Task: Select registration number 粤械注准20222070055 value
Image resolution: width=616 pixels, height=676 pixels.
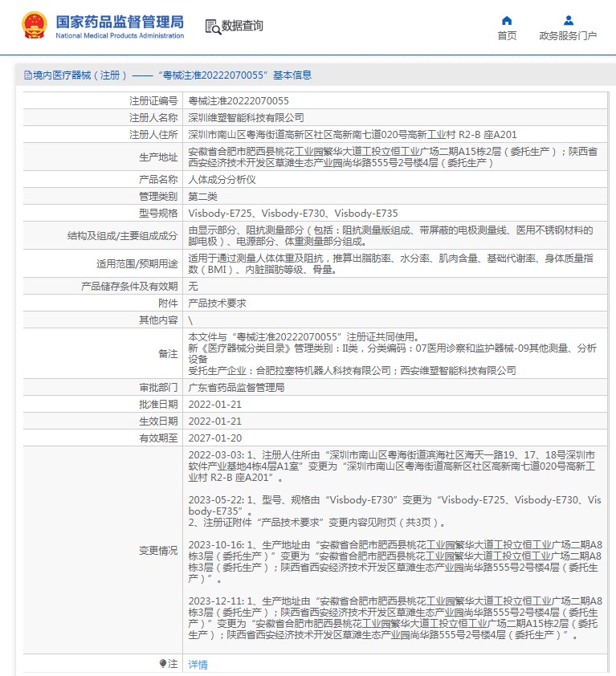Action: (239, 101)
